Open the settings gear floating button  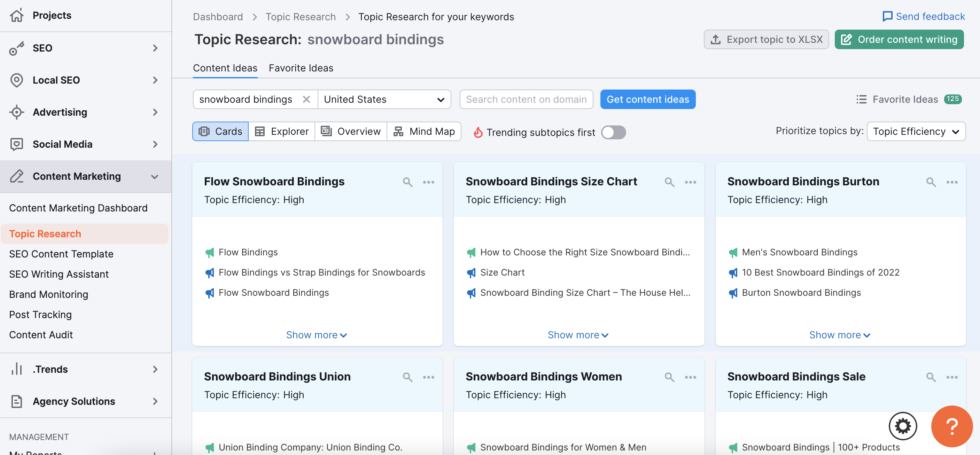tap(902, 426)
